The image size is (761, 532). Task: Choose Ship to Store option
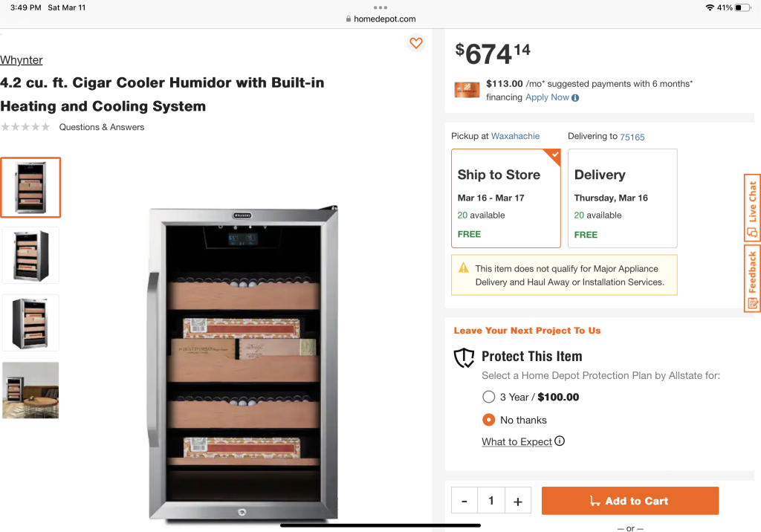505,198
